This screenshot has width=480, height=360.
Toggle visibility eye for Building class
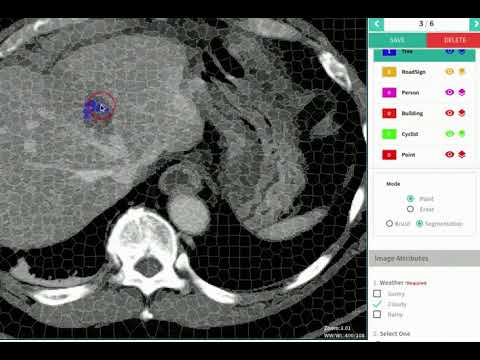click(x=450, y=113)
